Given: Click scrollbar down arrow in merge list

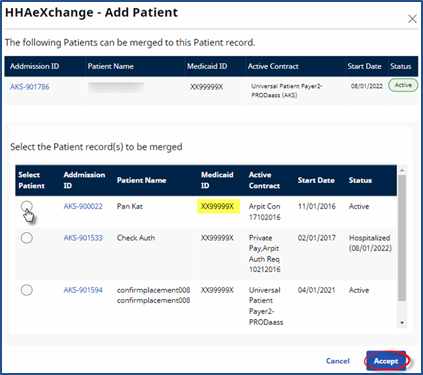Looking at the screenshot, I should tap(402, 323).
